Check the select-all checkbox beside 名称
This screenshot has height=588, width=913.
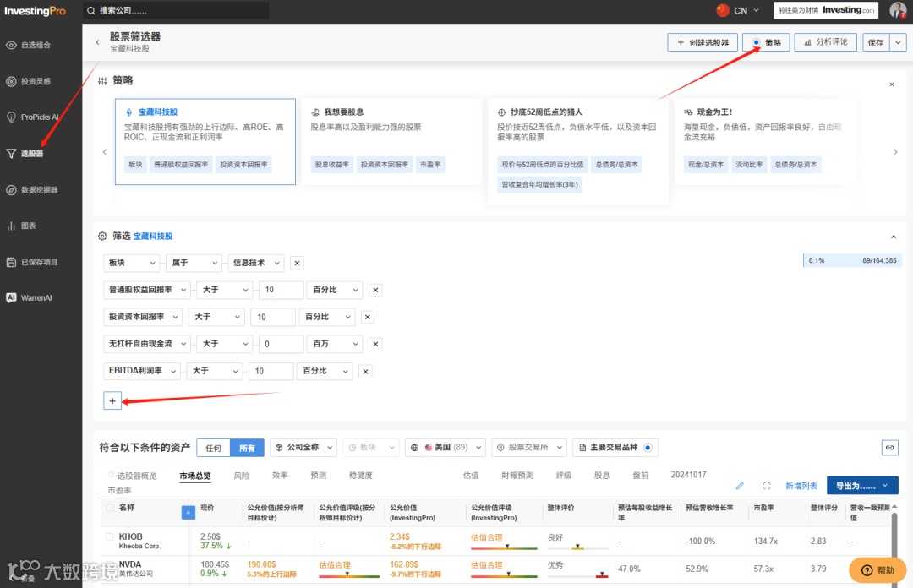(109, 508)
